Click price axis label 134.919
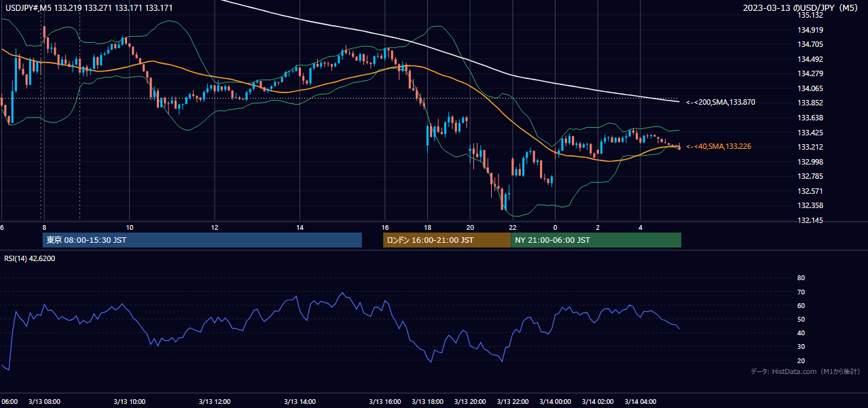 (810, 30)
